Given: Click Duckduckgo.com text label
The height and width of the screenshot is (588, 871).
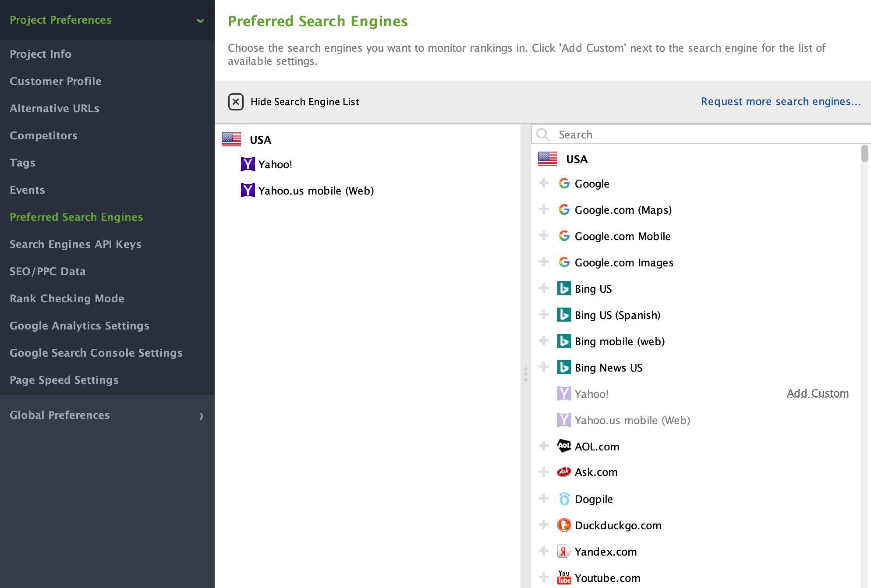Looking at the screenshot, I should (x=618, y=525).
